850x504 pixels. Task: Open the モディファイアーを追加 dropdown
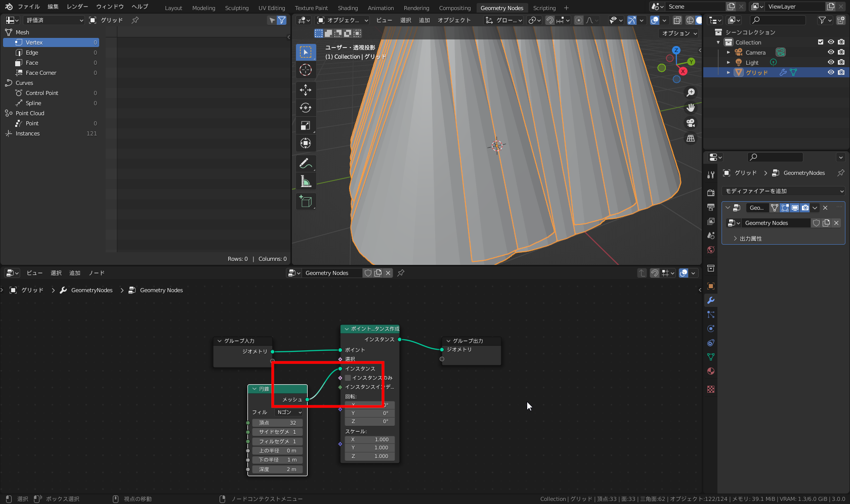click(x=783, y=191)
